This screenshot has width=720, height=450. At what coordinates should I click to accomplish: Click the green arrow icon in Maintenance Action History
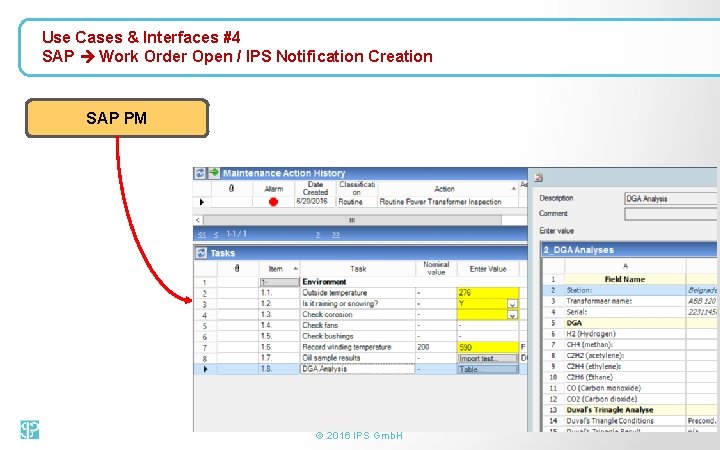click(214, 173)
